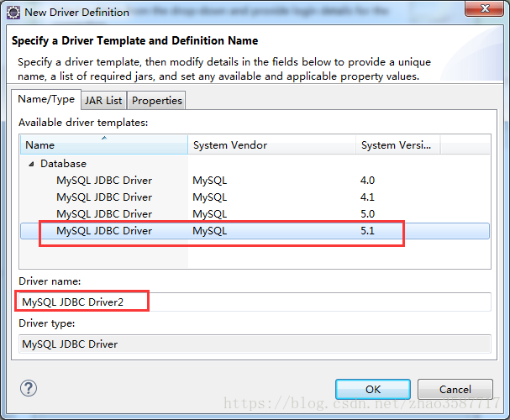Viewport: 510px width, 420px height.
Task: Close the New Driver Definition dialog
Action: [x=484, y=8]
